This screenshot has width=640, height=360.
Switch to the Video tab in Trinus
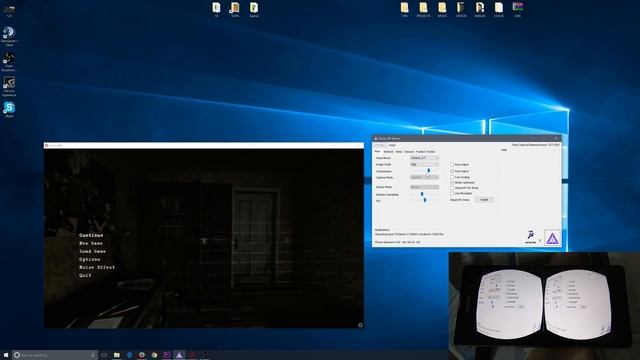pos(399,151)
